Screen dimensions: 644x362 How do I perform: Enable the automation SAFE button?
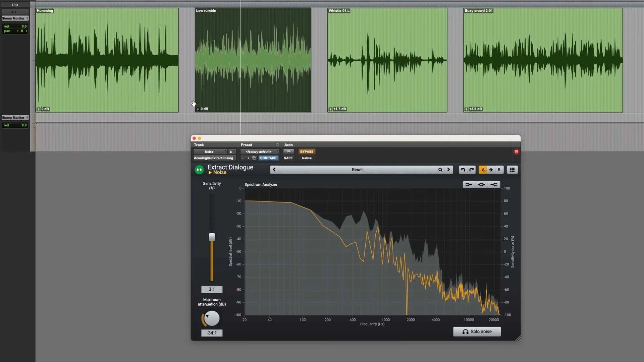[x=288, y=158]
